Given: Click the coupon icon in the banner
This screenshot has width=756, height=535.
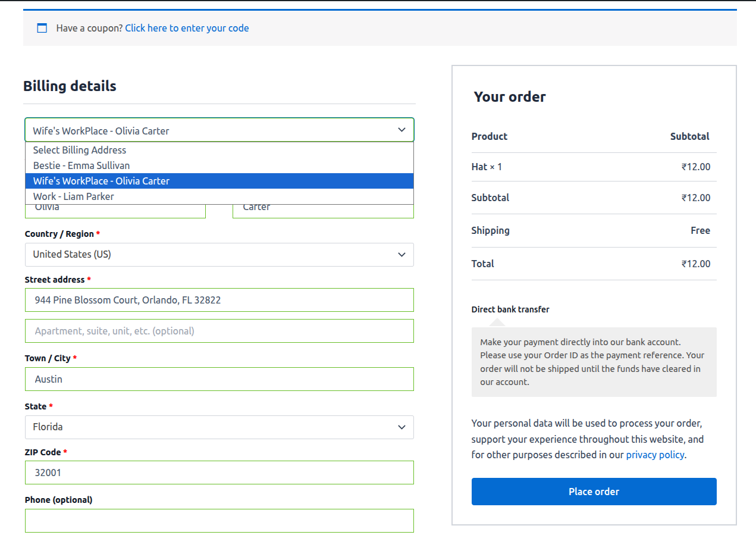Looking at the screenshot, I should click(42, 27).
